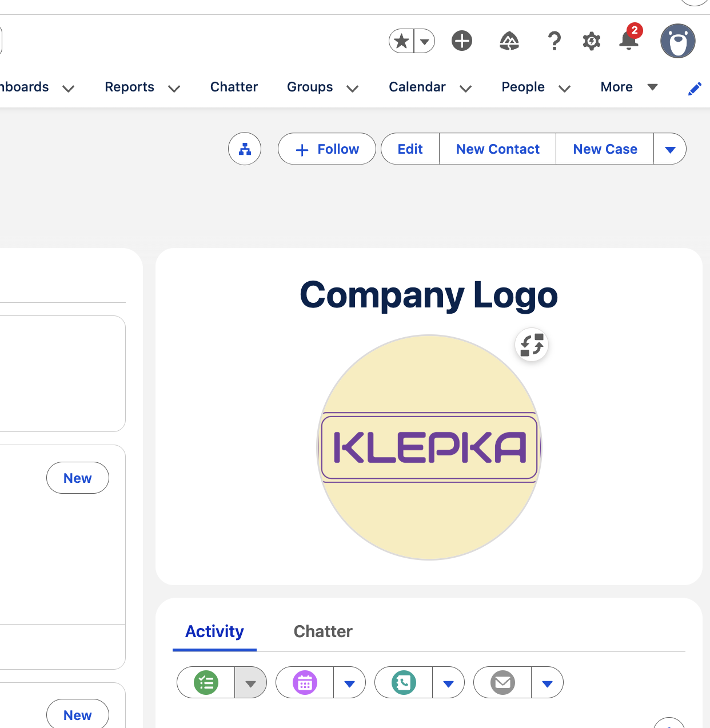710x728 pixels.
Task: Open the Trailhead guidance icon
Action: coord(509,41)
